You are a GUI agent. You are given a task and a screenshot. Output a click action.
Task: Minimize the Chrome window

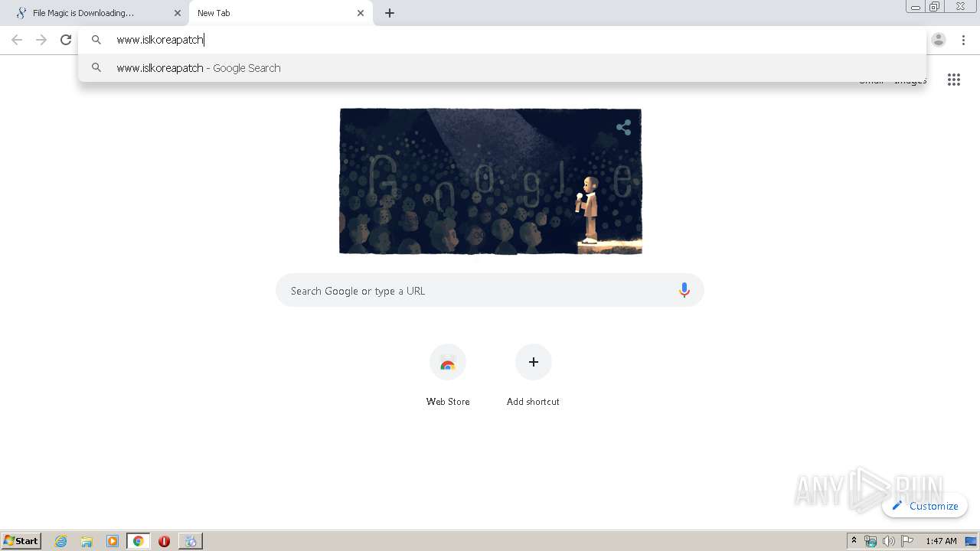(916, 7)
